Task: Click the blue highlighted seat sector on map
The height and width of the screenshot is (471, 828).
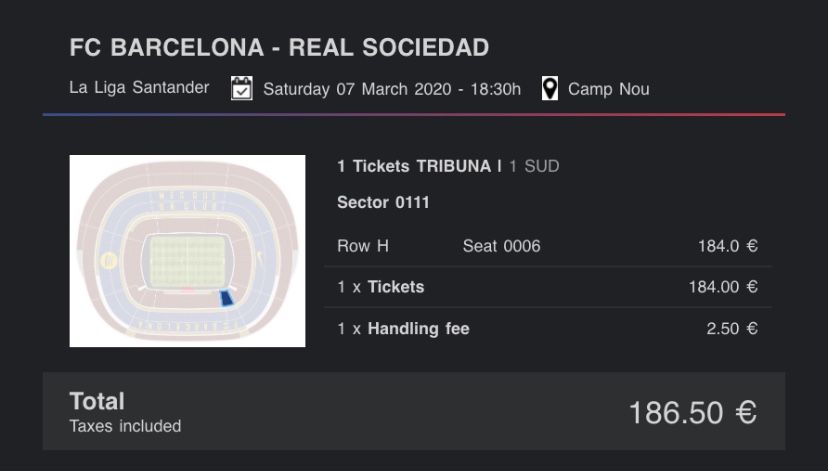Action: (x=226, y=298)
